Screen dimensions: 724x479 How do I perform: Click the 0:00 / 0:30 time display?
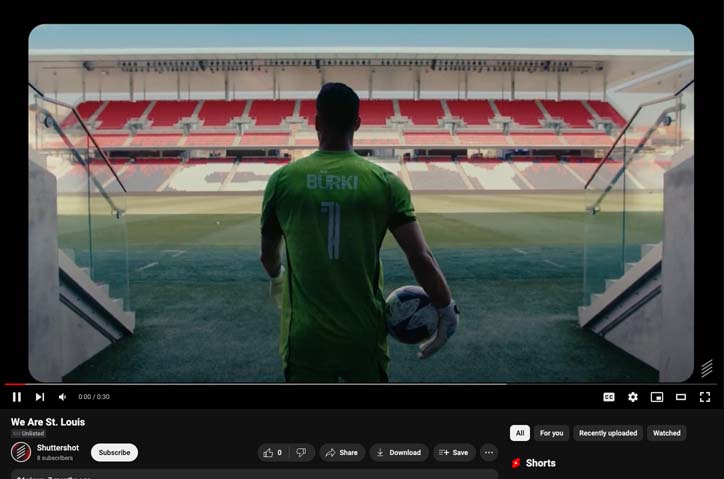coord(94,397)
